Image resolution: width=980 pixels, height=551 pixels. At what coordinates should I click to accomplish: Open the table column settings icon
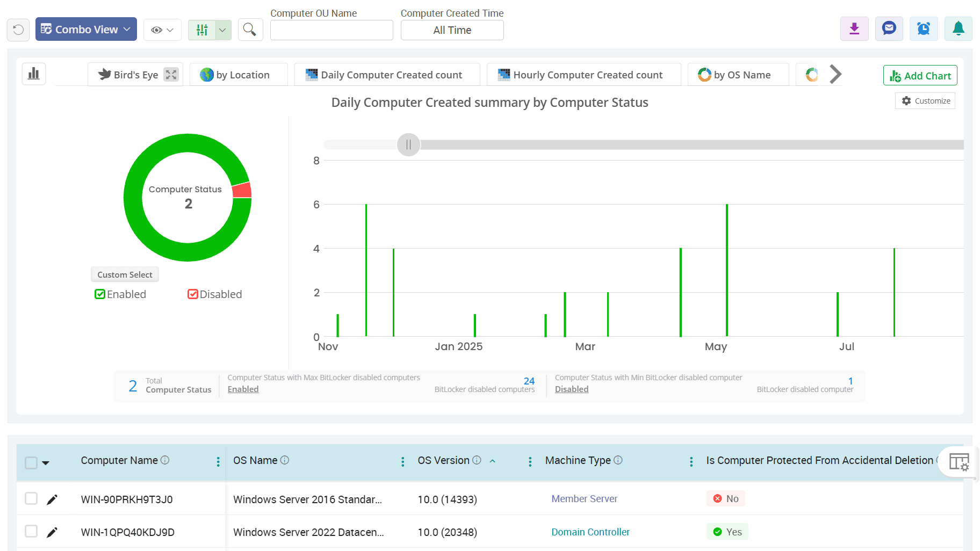pos(959,461)
